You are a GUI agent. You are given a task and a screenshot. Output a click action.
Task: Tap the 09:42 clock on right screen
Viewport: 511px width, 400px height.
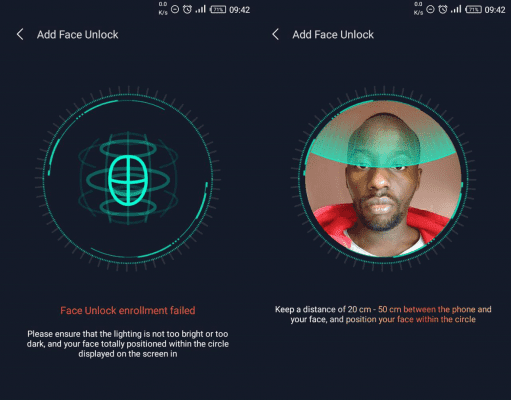pyautogui.click(x=495, y=10)
